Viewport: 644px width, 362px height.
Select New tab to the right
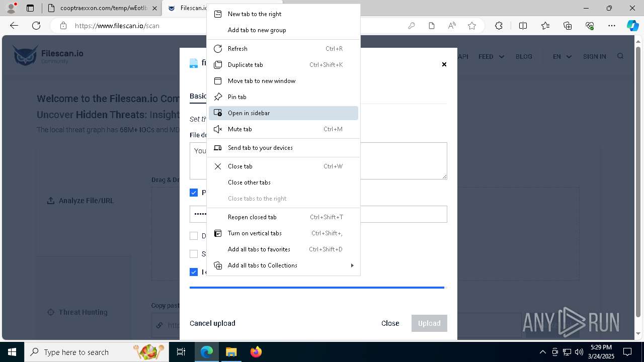tap(284, 14)
